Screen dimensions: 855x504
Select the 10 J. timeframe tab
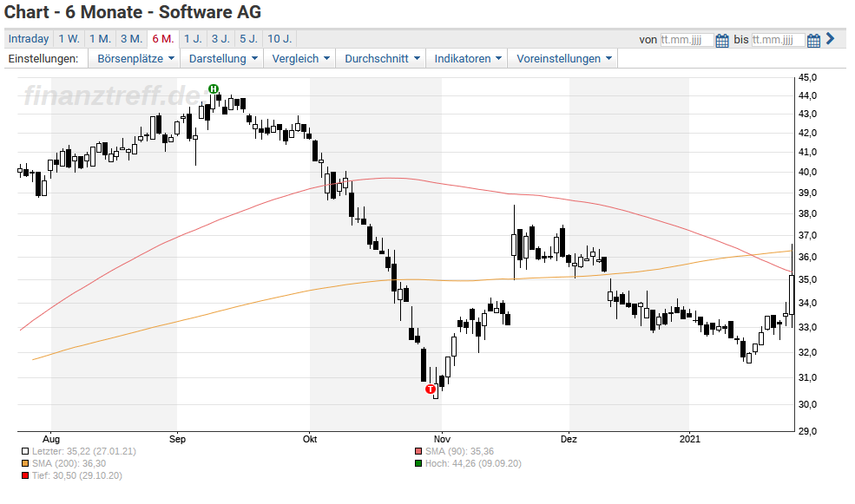click(280, 39)
